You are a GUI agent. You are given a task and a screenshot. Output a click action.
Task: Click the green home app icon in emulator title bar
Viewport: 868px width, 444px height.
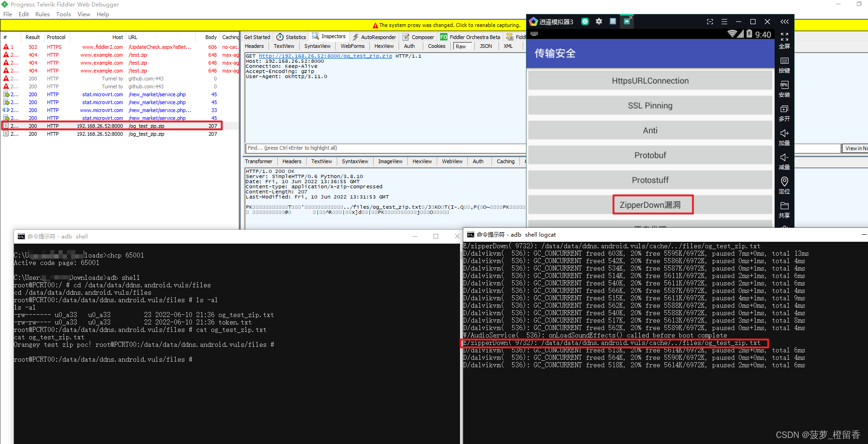click(x=585, y=21)
